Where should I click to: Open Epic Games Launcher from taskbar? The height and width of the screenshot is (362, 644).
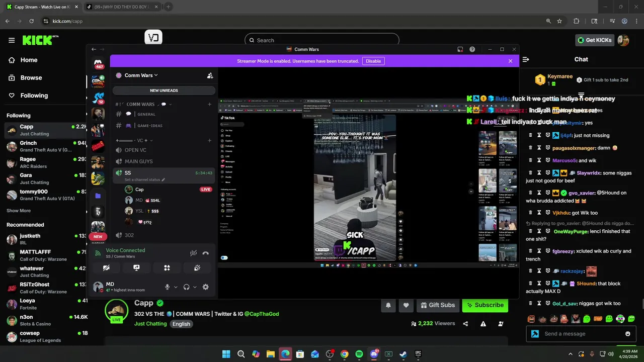point(418,354)
